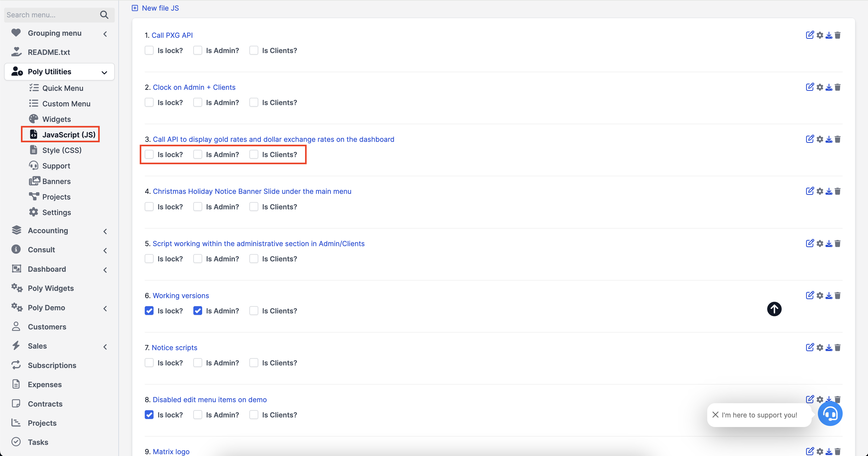Select the Widgets item in Poly Utilities
868x456 pixels.
pos(56,119)
